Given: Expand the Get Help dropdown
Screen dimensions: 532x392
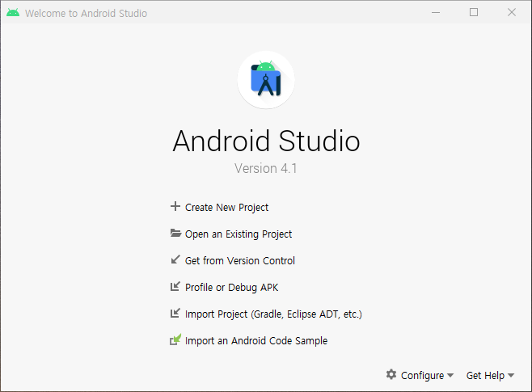Looking at the screenshot, I should click(490, 375).
